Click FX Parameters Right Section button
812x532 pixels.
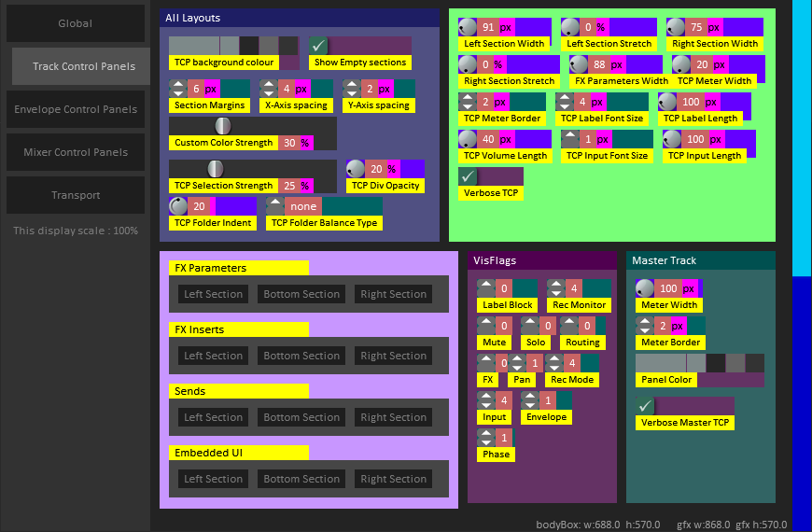click(394, 294)
